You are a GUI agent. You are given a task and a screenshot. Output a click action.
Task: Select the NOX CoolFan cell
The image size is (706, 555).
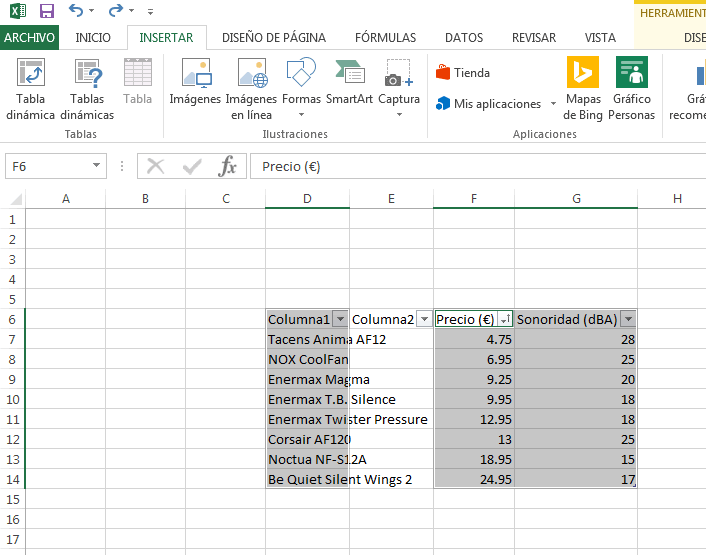308,359
